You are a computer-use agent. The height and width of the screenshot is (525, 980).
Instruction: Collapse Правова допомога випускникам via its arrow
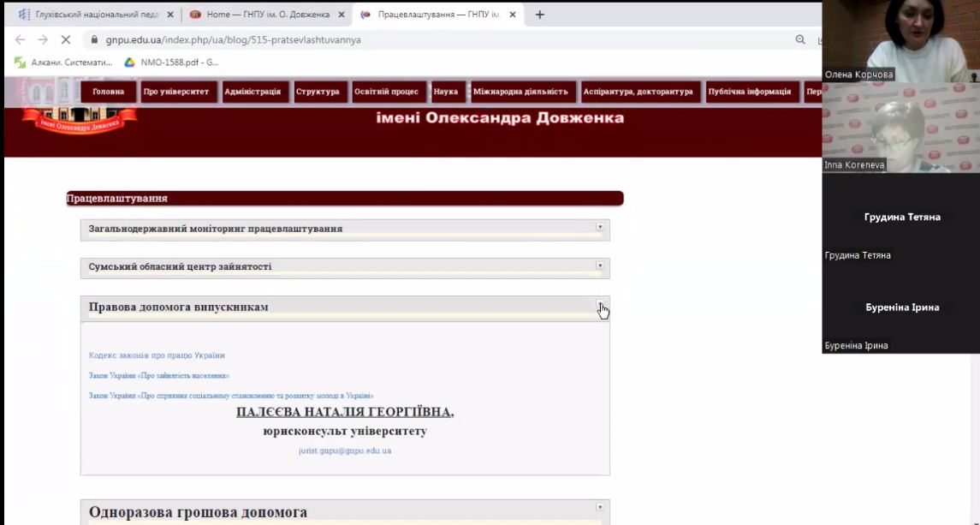point(599,306)
